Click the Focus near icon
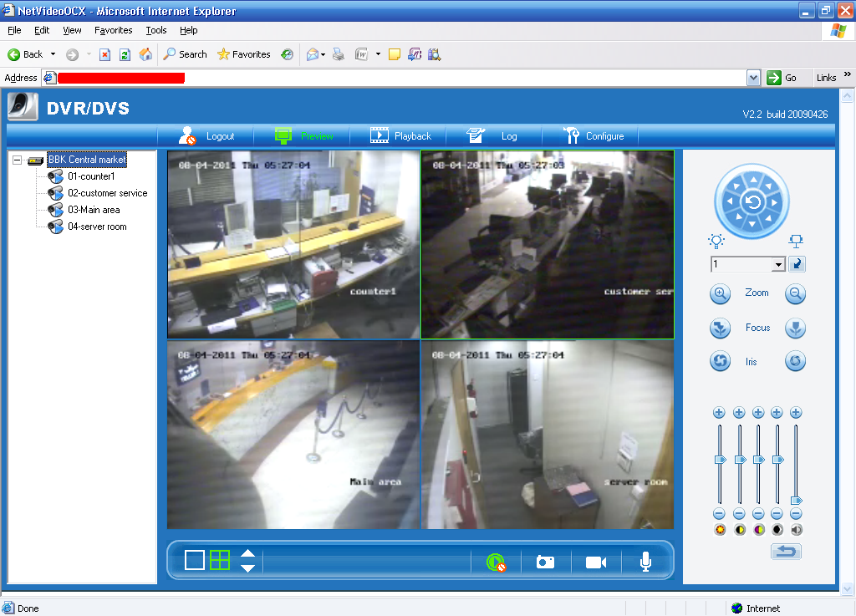 pos(720,328)
